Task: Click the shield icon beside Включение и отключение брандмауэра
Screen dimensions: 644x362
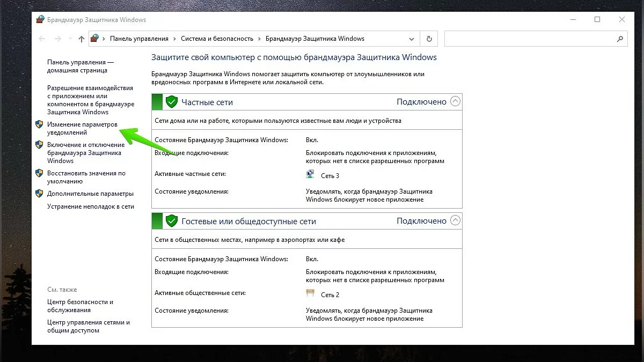Action: (x=39, y=145)
